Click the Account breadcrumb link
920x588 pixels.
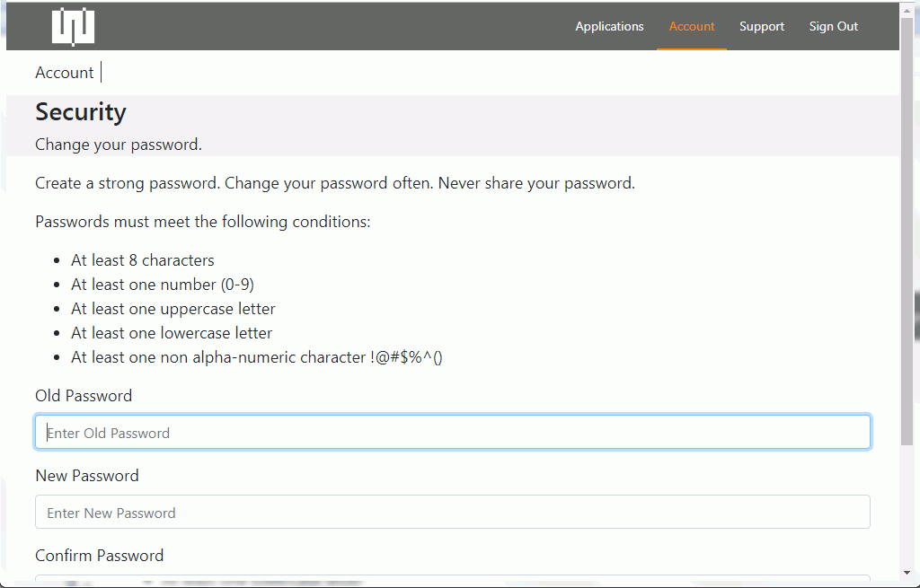(64, 73)
